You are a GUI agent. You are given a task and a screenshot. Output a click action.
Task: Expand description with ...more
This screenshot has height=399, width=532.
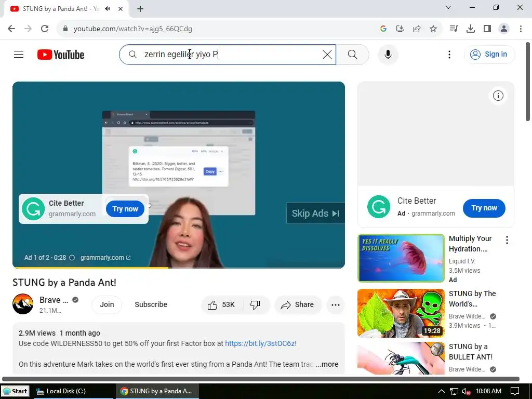point(327,364)
